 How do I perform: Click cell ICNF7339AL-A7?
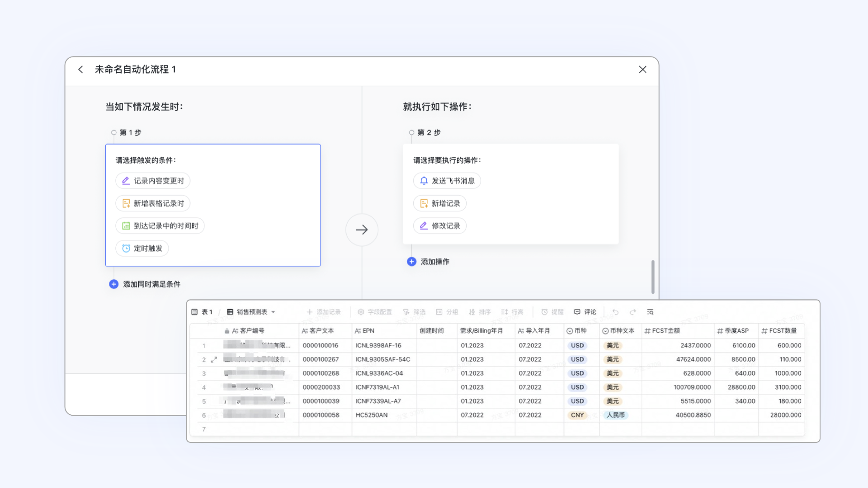point(384,401)
